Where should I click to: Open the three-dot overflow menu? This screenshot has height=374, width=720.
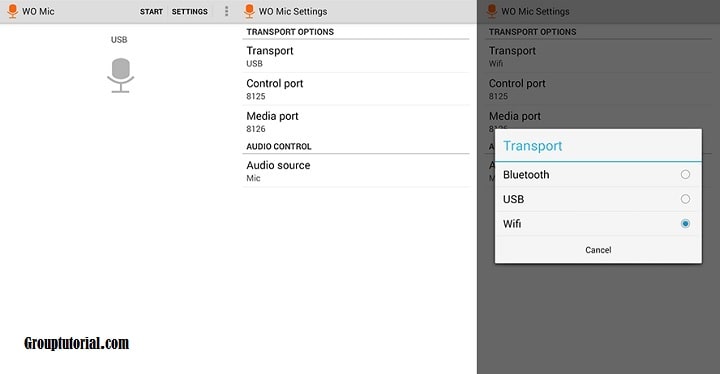coord(226,11)
